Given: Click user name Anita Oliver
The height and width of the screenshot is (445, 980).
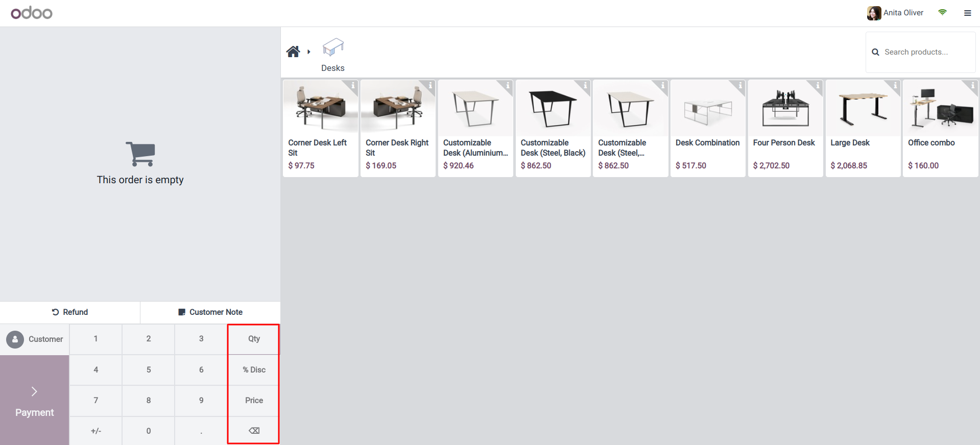Looking at the screenshot, I should tap(903, 13).
